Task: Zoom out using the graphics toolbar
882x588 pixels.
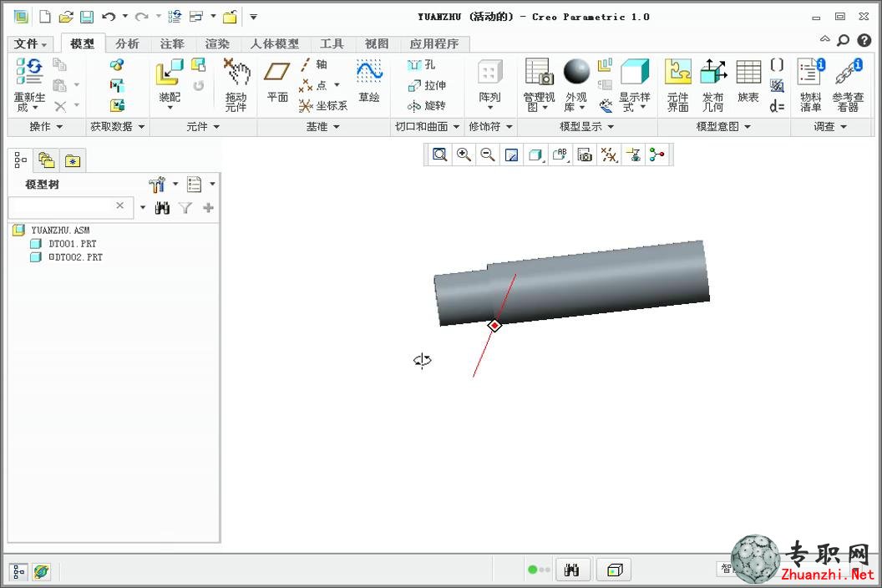Action: (488, 155)
